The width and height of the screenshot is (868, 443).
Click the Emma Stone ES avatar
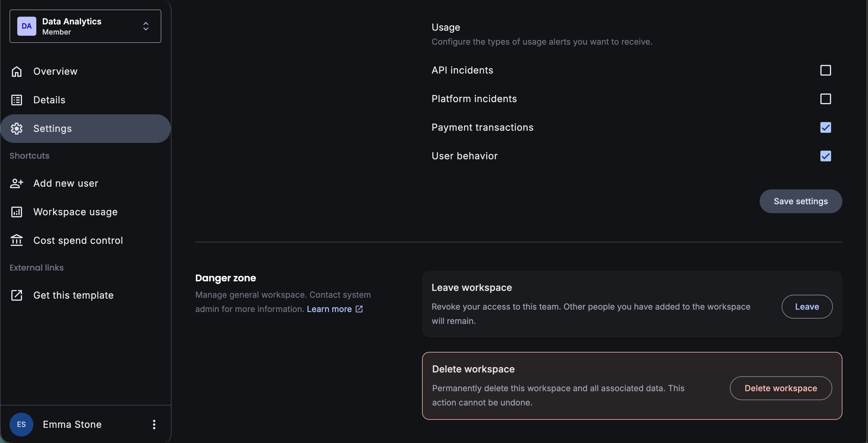tap(21, 425)
